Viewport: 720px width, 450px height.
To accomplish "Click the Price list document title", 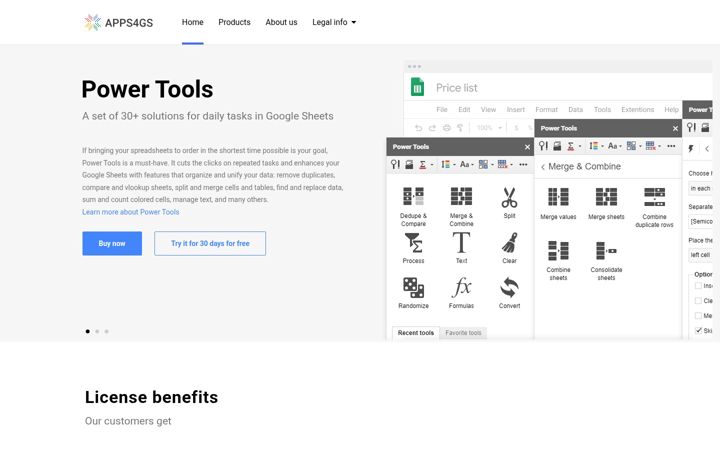I will tap(456, 88).
